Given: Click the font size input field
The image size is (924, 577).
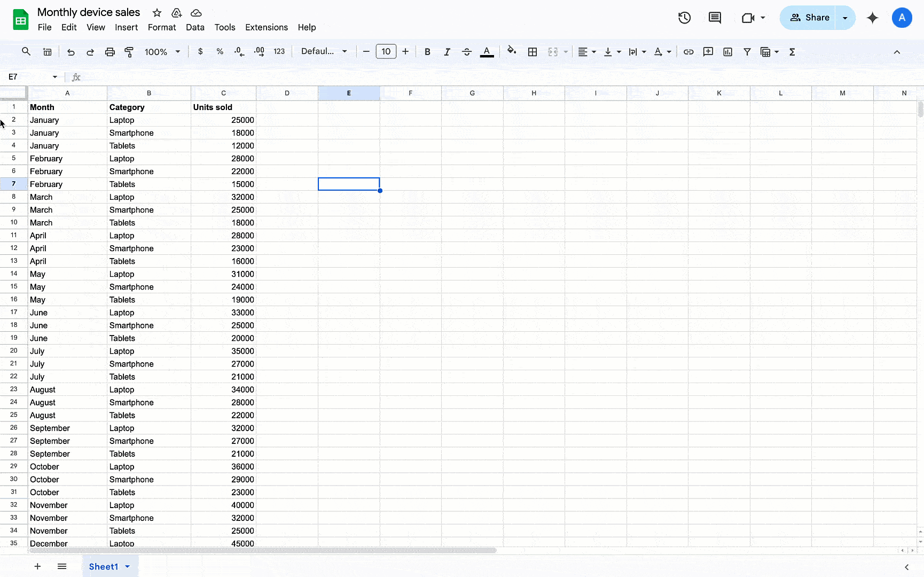Looking at the screenshot, I should [x=386, y=52].
